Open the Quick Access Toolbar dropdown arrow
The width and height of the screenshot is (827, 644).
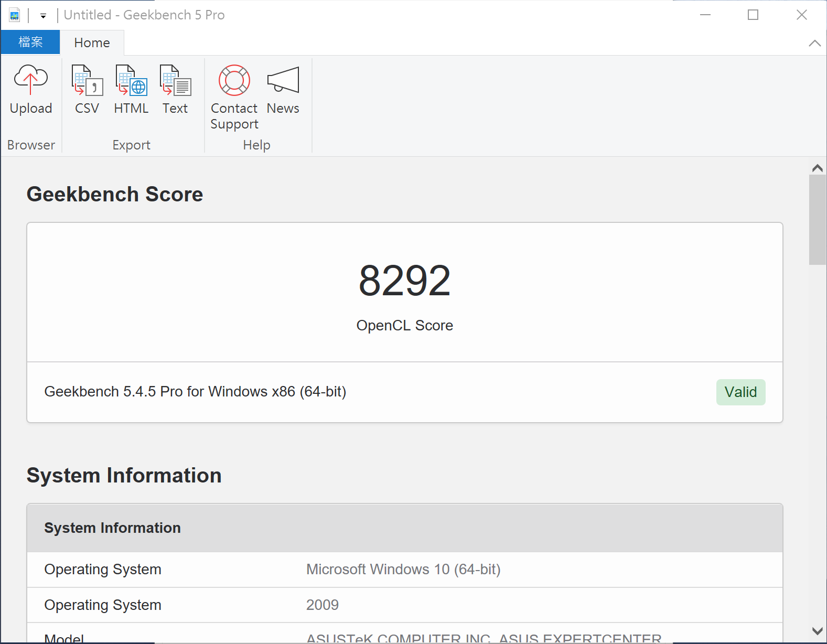[x=43, y=16]
